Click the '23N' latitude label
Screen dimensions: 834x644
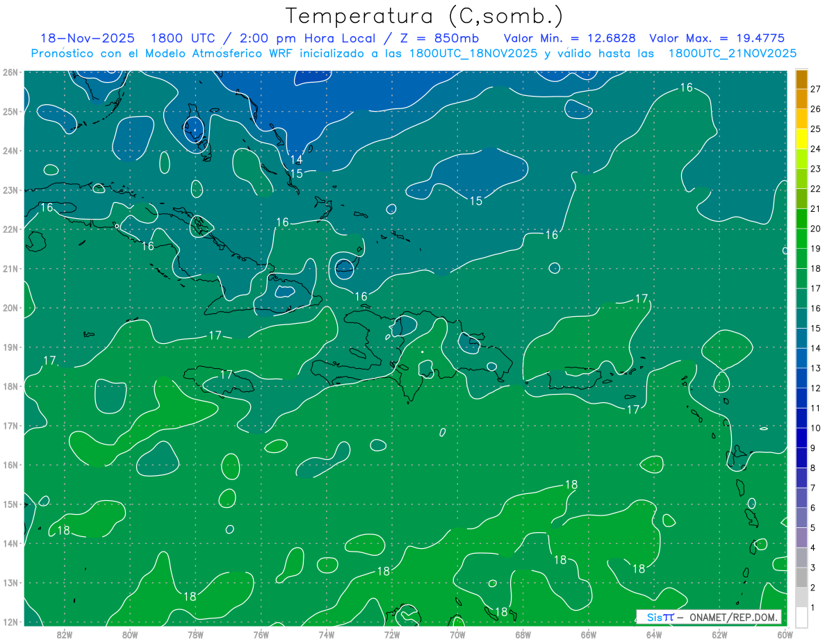pos(10,190)
